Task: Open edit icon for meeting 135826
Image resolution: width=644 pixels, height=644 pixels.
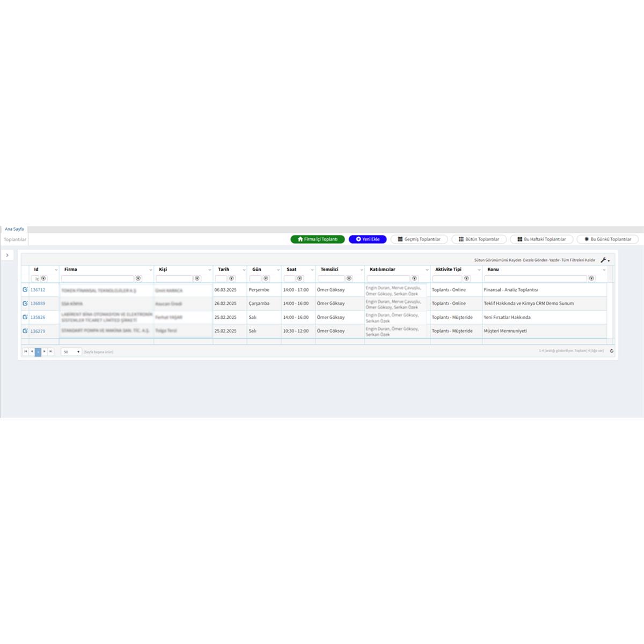Action: coord(25,317)
